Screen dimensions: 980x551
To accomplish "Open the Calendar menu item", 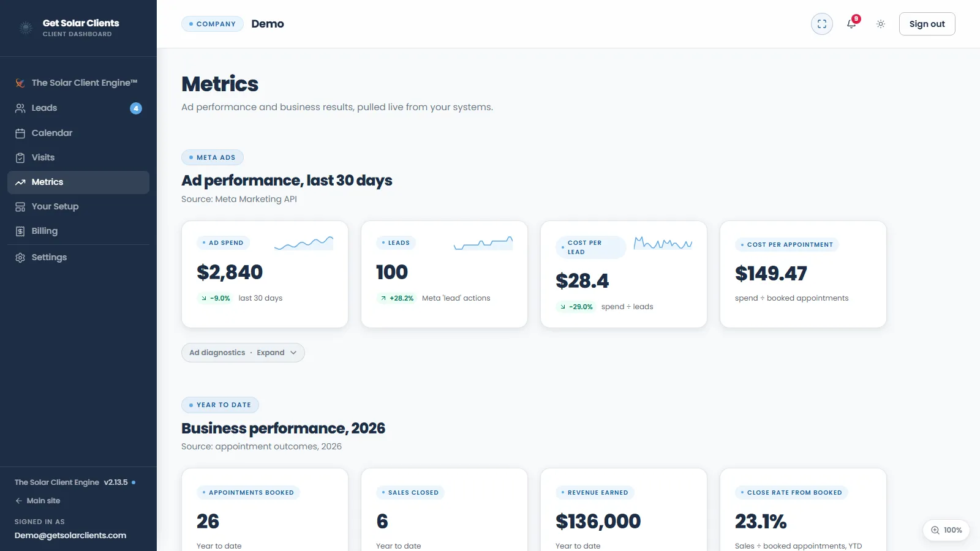I will pos(78,133).
